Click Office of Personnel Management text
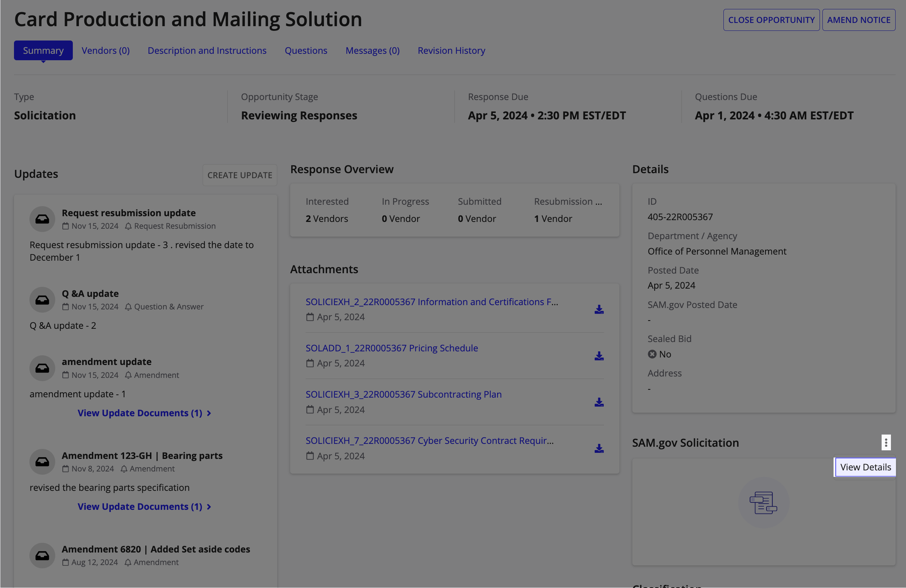This screenshot has width=906, height=588. (x=717, y=251)
